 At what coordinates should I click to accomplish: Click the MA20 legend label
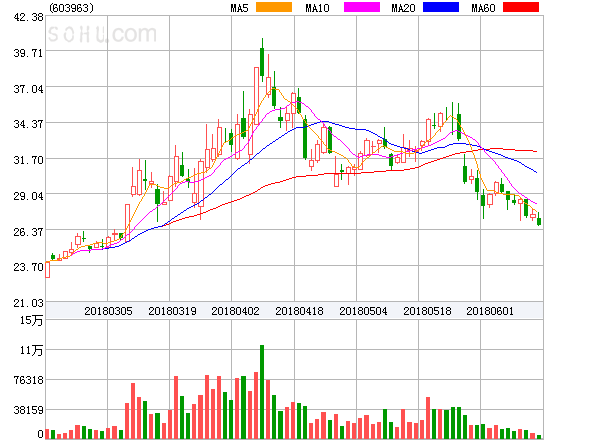(x=403, y=8)
